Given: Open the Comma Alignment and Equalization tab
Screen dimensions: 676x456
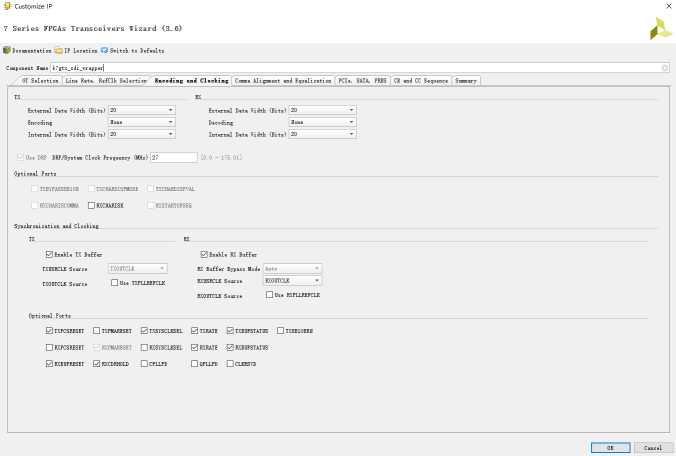Looking at the screenshot, I should (283, 81).
